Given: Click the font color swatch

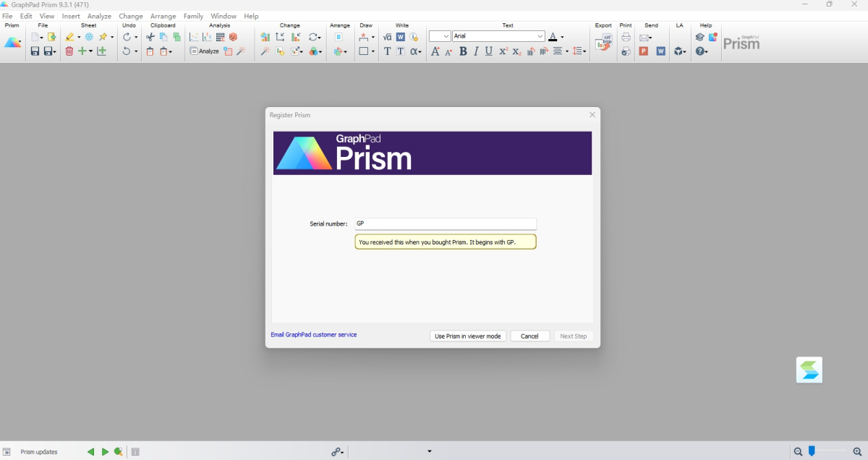Looking at the screenshot, I should pos(553,36).
